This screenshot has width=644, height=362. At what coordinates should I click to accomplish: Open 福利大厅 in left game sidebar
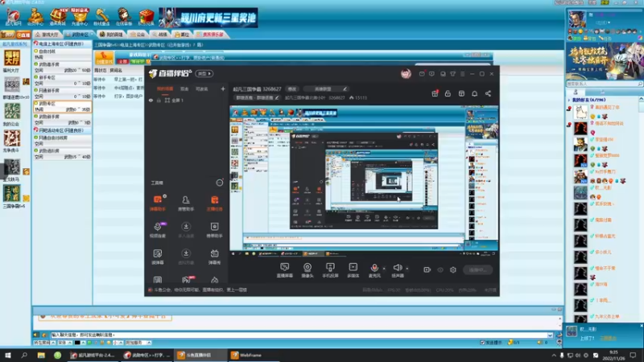(x=11, y=61)
